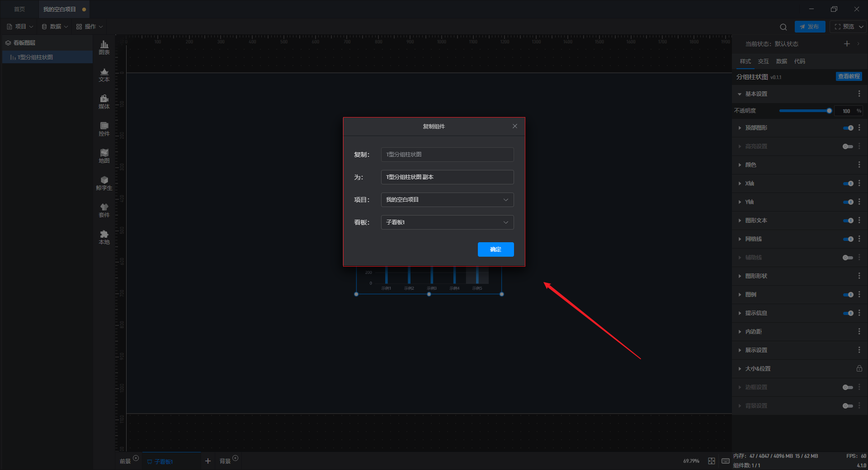Viewport: 868px width, 470px height.
Task: Expand the 大小&位置 section
Action: pos(740,369)
